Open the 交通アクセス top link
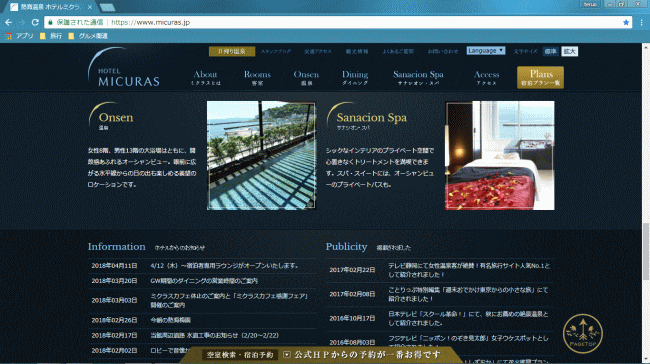 point(318,51)
